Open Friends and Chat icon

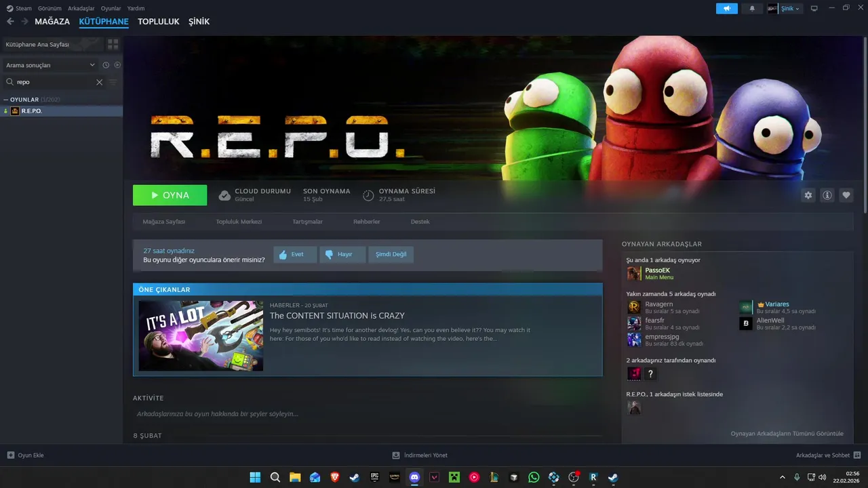[x=857, y=455]
